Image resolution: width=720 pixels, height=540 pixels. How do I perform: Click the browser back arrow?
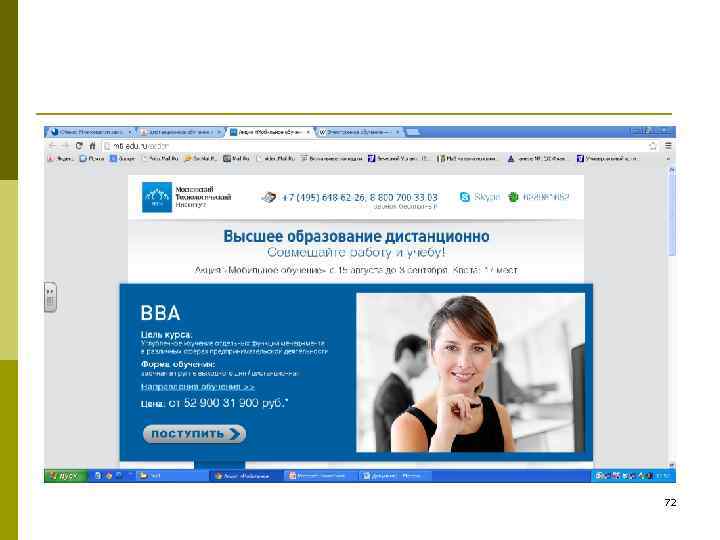point(52,146)
